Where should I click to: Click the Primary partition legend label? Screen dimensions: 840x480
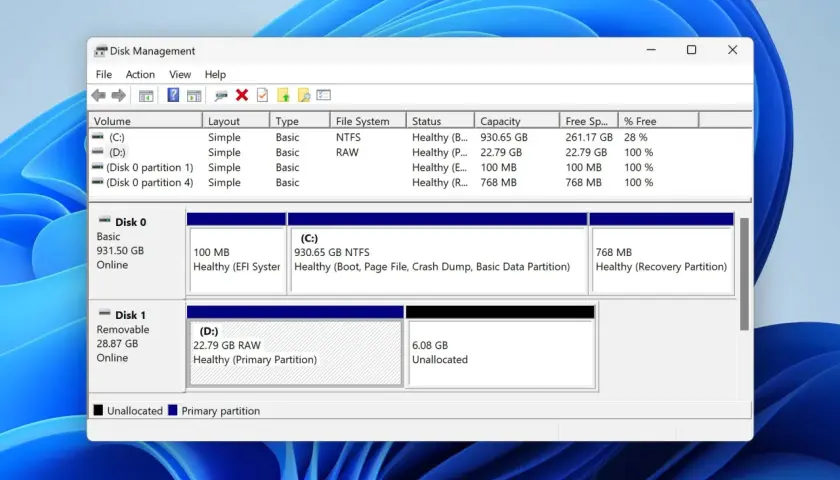click(x=221, y=411)
